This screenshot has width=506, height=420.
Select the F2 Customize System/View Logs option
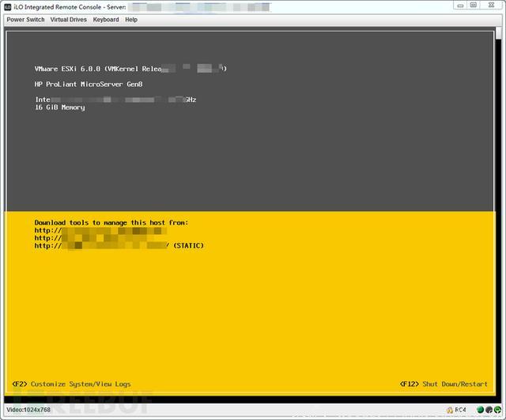pos(71,384)
